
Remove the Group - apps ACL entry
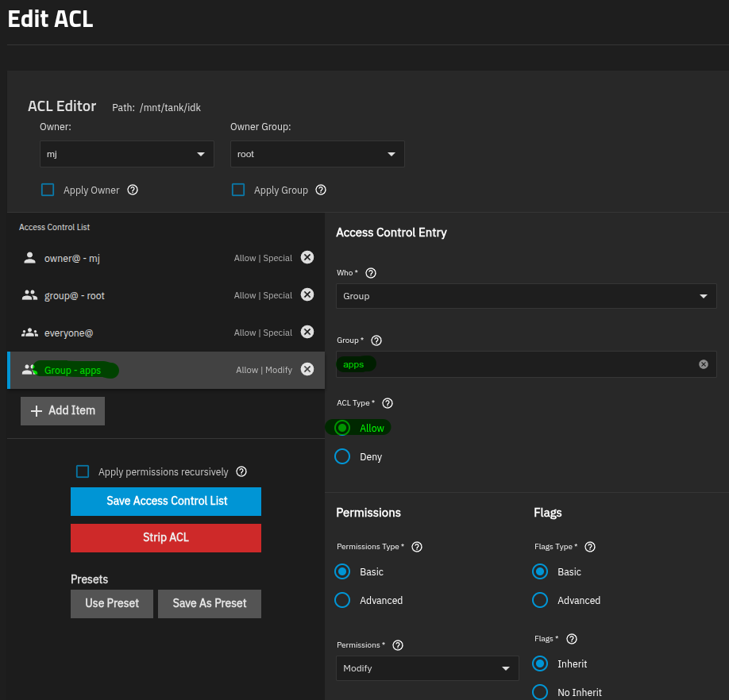[x=307, y=369]
